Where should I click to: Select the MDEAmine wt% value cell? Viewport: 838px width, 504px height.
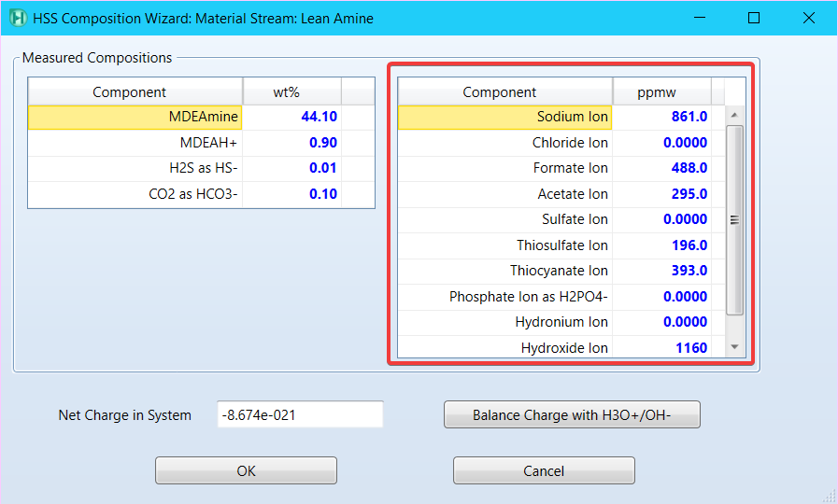pos(291,117)
